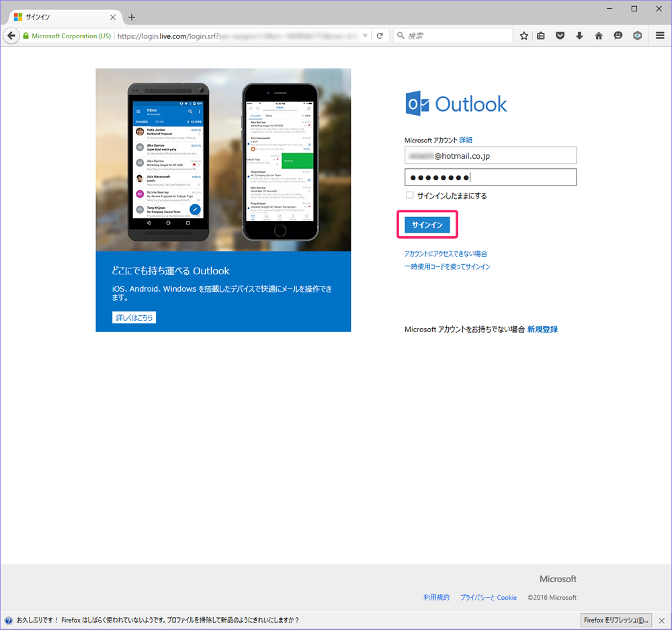The width and height of the screenshot is (672, 630).
Task: Open 詳細 link next to Microsoft アカウント
Action: [466, 141]
